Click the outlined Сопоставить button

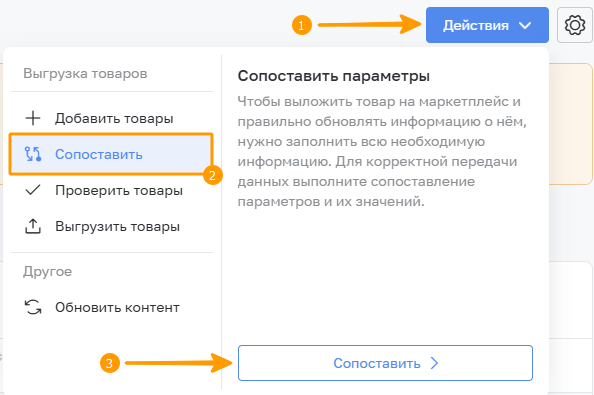pyautogui.click(x=385, y=363)
